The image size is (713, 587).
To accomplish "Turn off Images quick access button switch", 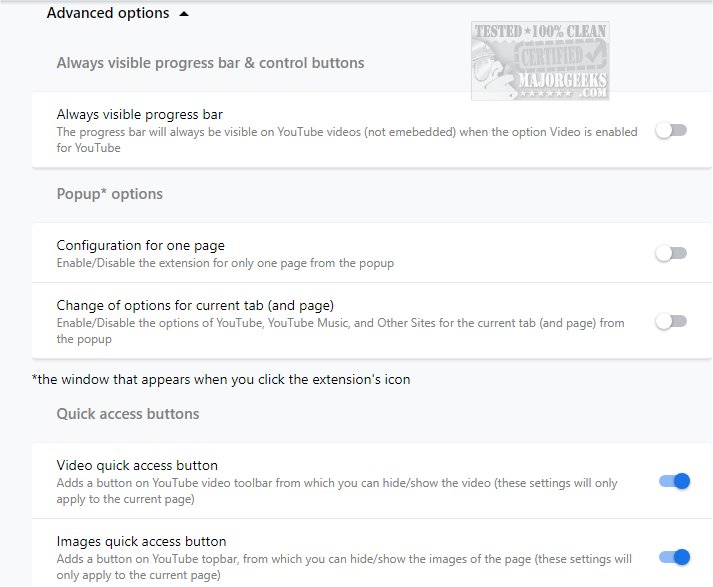I will pos(674,557).
